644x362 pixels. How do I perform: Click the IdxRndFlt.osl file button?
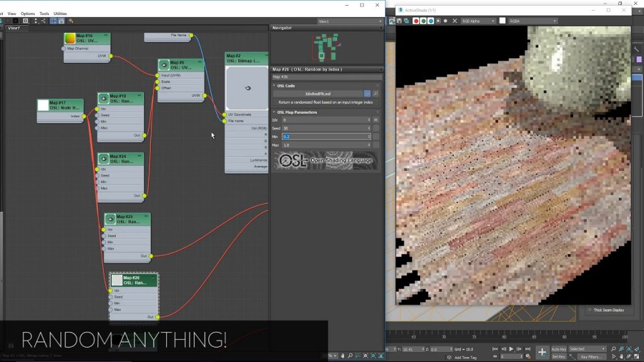(318, 93)
